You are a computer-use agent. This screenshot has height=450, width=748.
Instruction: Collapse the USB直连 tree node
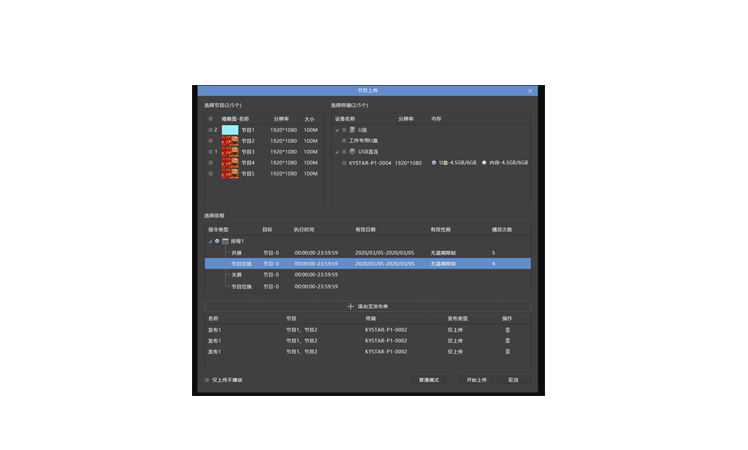click(337, 151)
